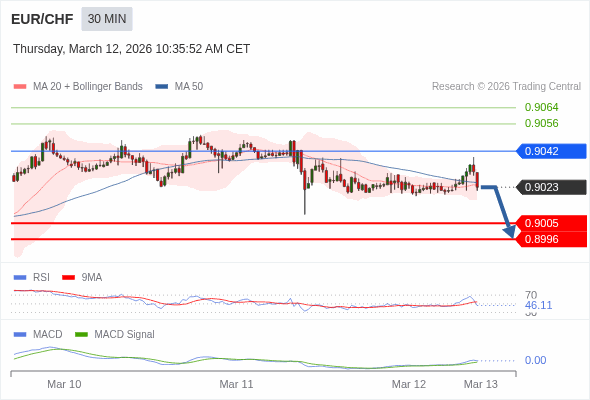590x400 pixels.
Task: Click the Mar 12 axis label
Action: (409, 384)
